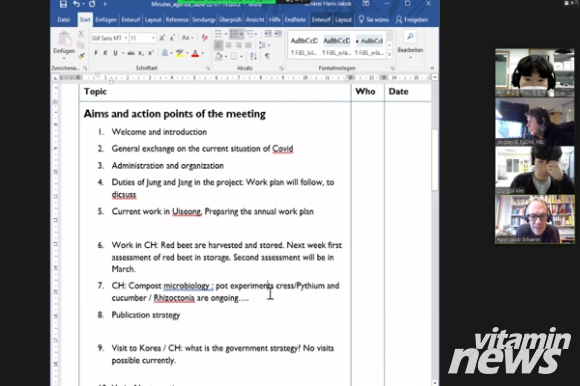Open the EndNote tab

pyautogui.click(x=295, y=20)
